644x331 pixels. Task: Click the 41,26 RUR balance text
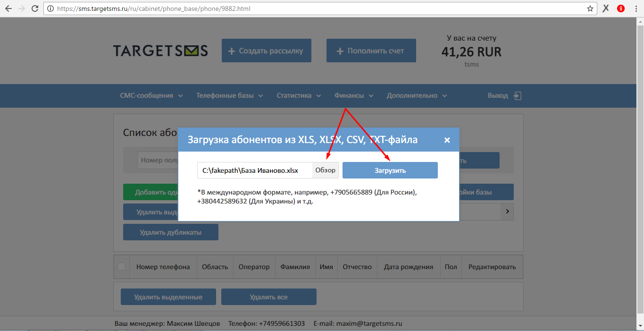(471, 52)
